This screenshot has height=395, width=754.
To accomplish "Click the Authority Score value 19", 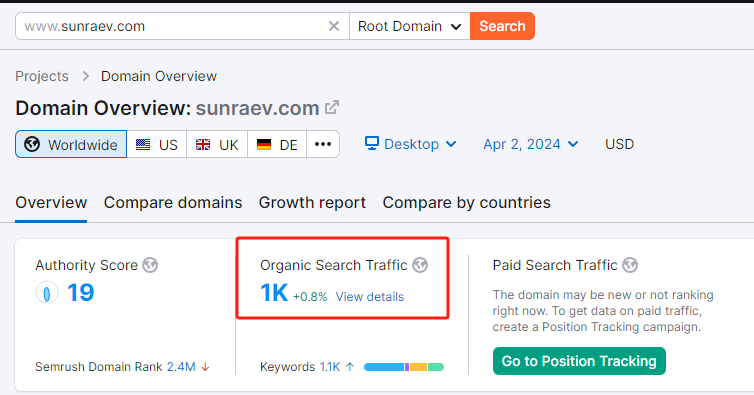I will 80,293.
